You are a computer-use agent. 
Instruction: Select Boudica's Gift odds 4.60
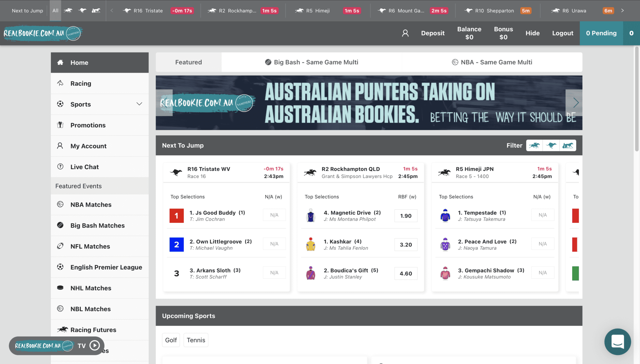point(406,273)
